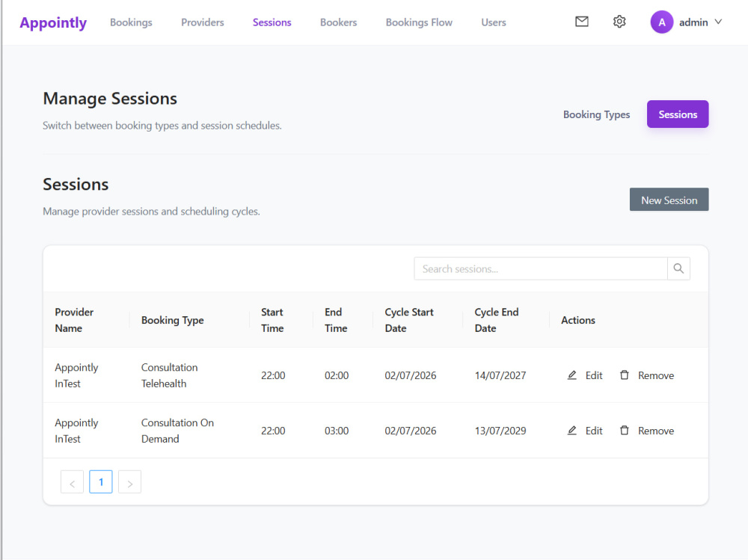This screenshot has height=560, width=748.
Task: Click the admin avatar circle
Action: (662, 22)
